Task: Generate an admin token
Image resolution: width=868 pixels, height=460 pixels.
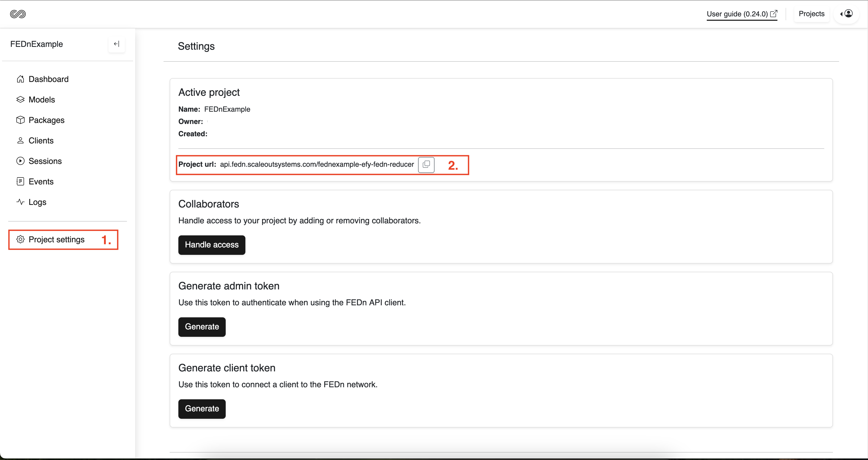Action: 202,327
